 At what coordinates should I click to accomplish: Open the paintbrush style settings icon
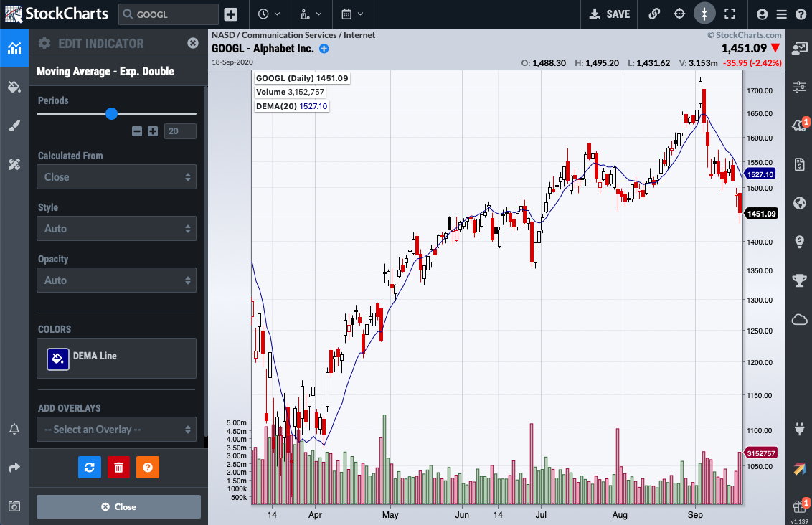click(x=14, y=126)
